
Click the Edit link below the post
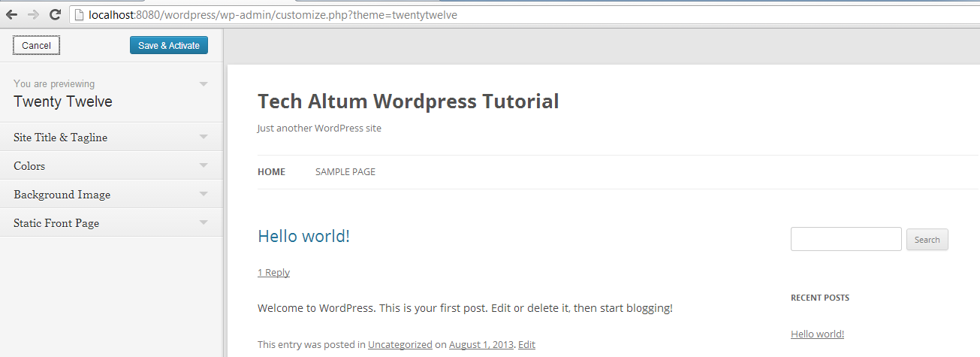click(526, 345)
